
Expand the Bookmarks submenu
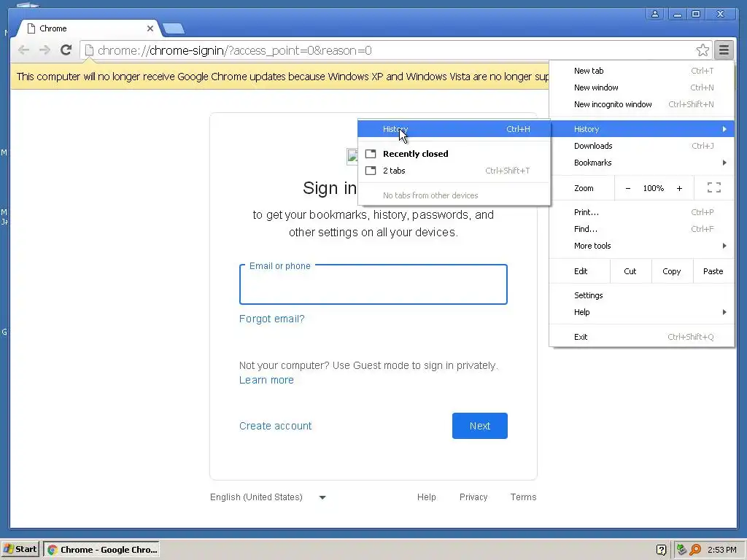tap(641, 163)
